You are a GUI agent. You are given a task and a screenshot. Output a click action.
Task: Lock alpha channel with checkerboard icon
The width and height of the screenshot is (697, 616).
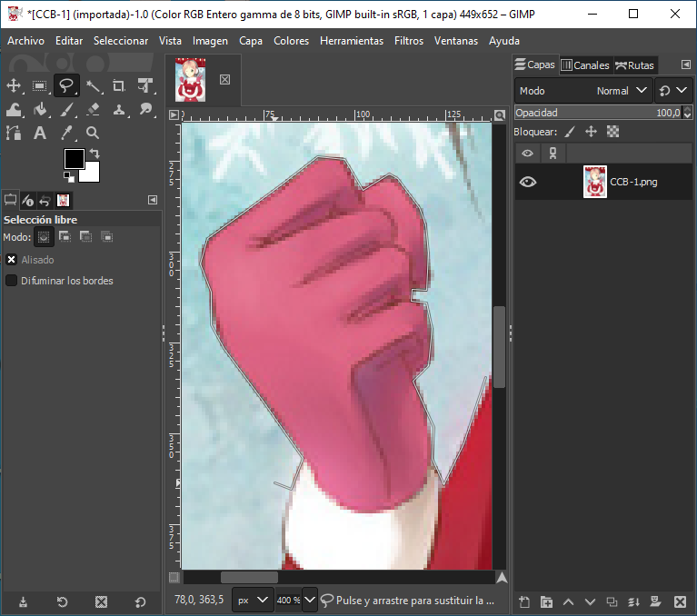pos(613,132)
